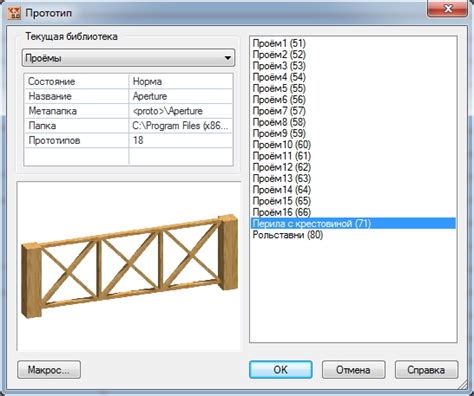474x396 pixels.
Task: Click the Название value Aperture cell
Action: [181, 96]
